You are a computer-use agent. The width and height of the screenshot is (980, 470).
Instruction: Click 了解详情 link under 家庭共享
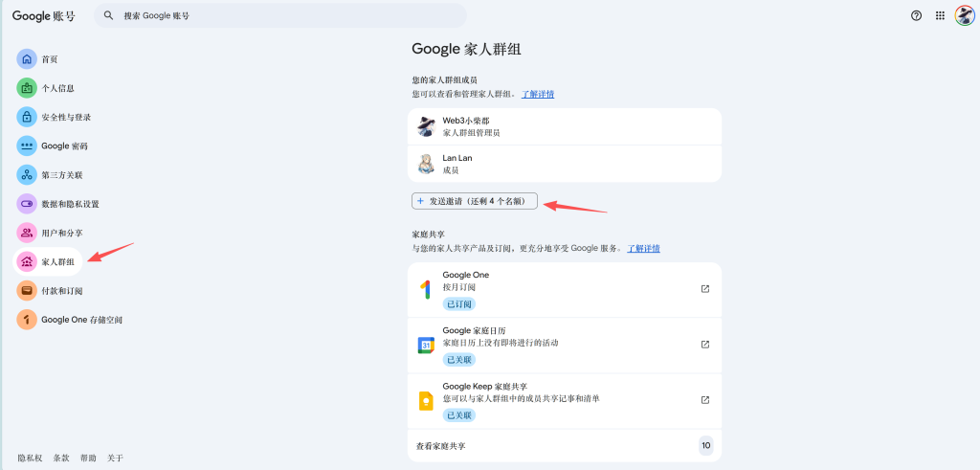tap(644, 248)
